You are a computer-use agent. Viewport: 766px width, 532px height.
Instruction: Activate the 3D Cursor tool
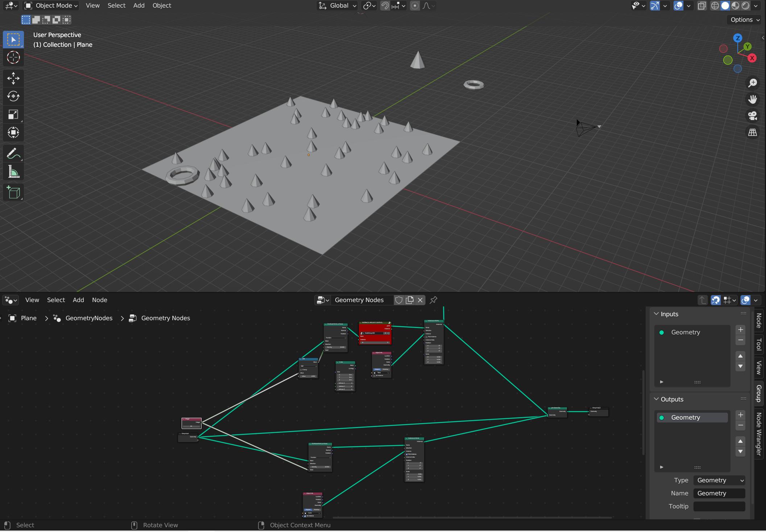click(13, 58)
